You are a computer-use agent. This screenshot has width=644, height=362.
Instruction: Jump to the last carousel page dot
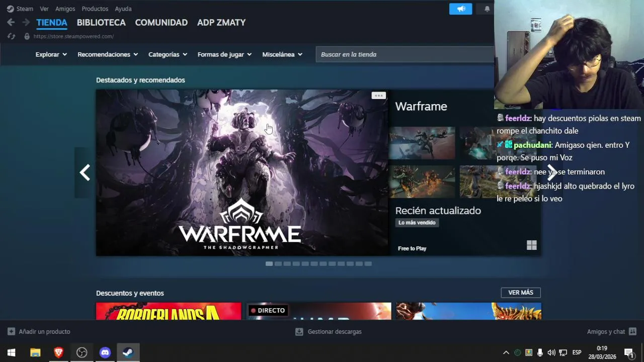(368, 263)
